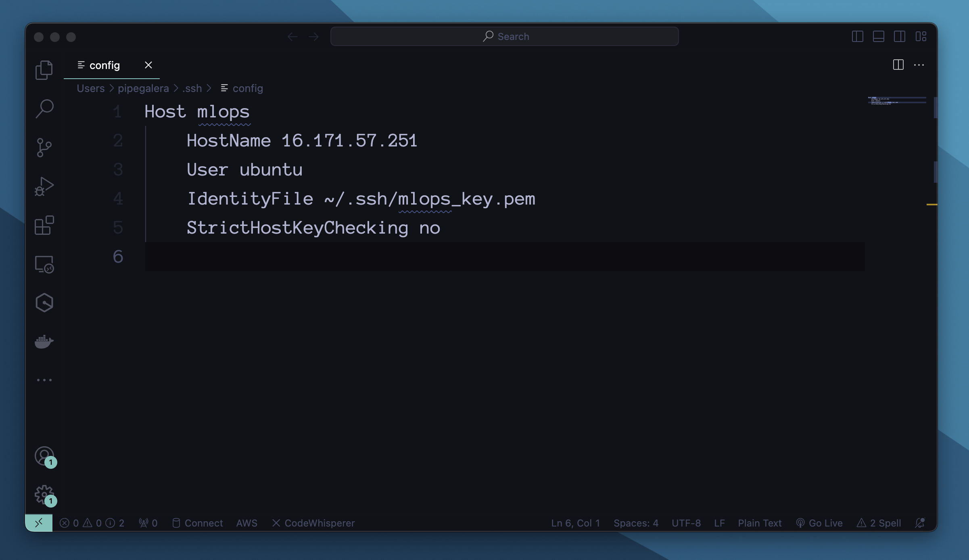Open the Search view in the activity bar
Screen dimensions: 969x560
[44, 109]
